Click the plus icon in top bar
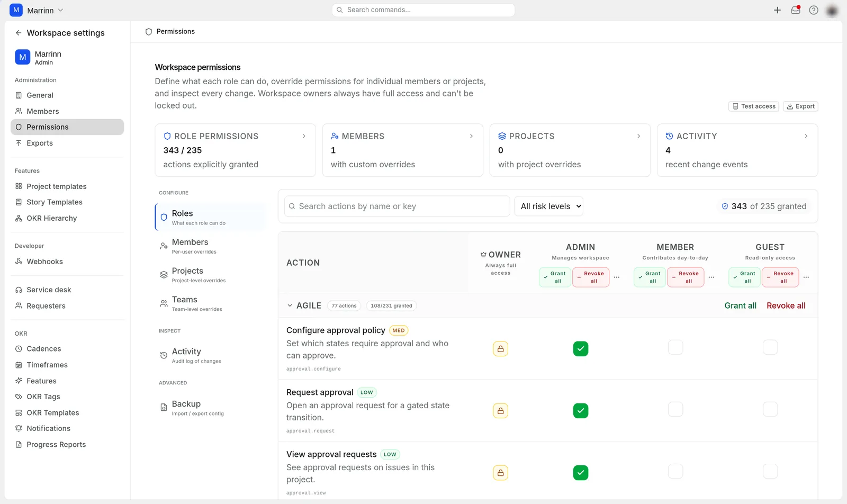The image size is (847, 504). [x=777, y=10]
